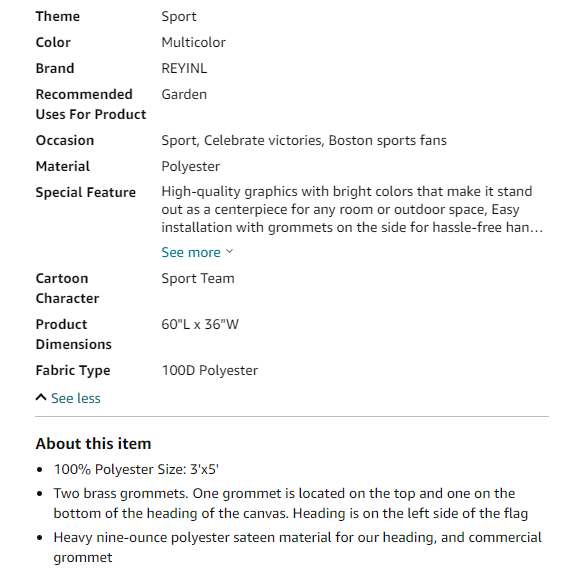Screen dimensions: 569x581
Task: Click the Boston sports fans occasion text
Action: click(x=387, y=140)
